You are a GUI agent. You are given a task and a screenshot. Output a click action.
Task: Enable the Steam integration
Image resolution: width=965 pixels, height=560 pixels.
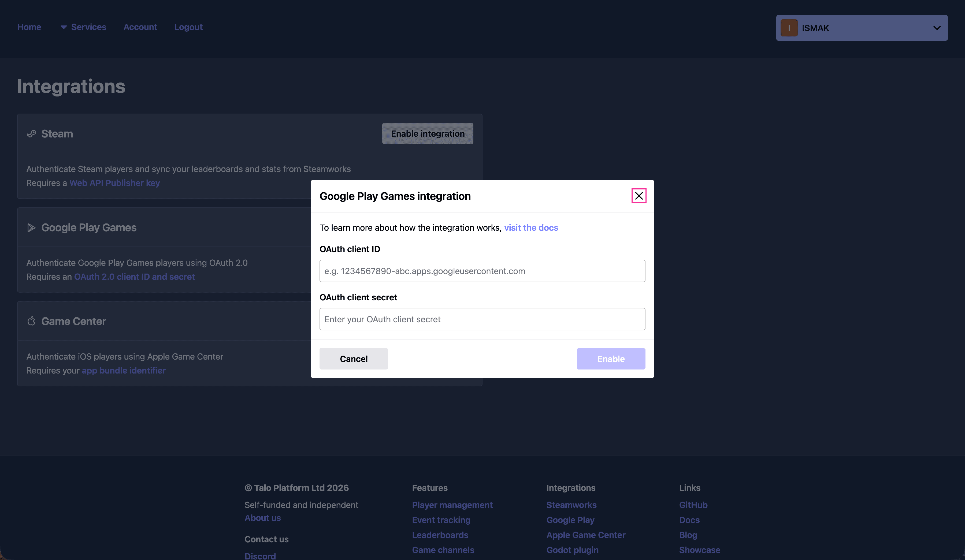428,134
